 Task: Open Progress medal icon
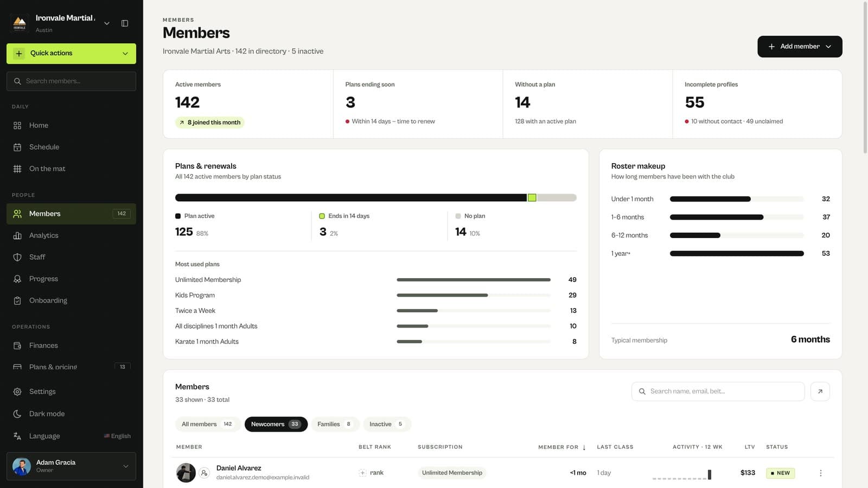coord(17,279)
